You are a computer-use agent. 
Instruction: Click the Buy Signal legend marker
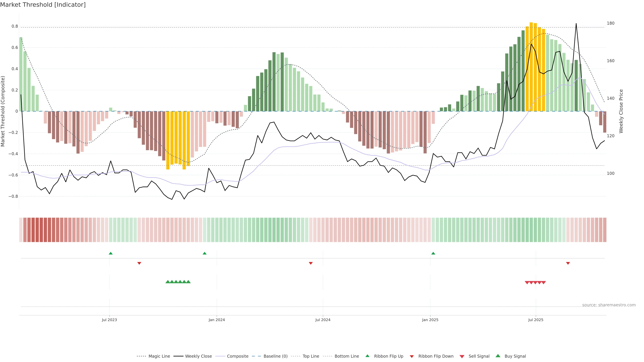498,356
